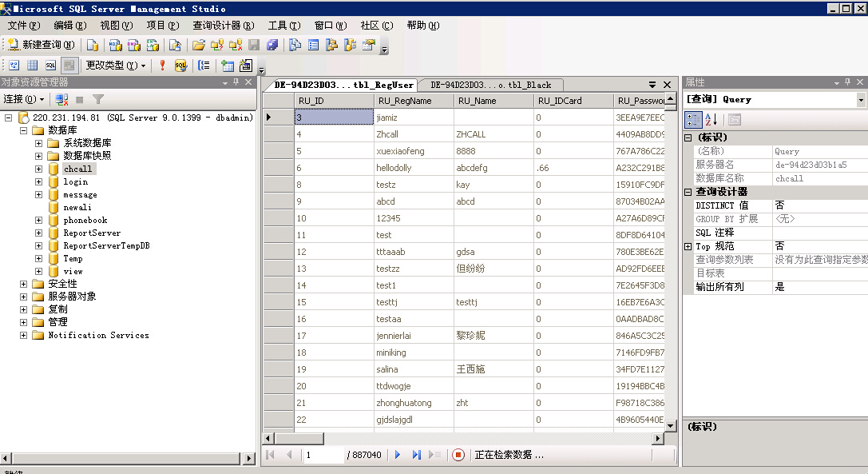
Task: Click the RU_IDCard column header
Action: point(573,101)
